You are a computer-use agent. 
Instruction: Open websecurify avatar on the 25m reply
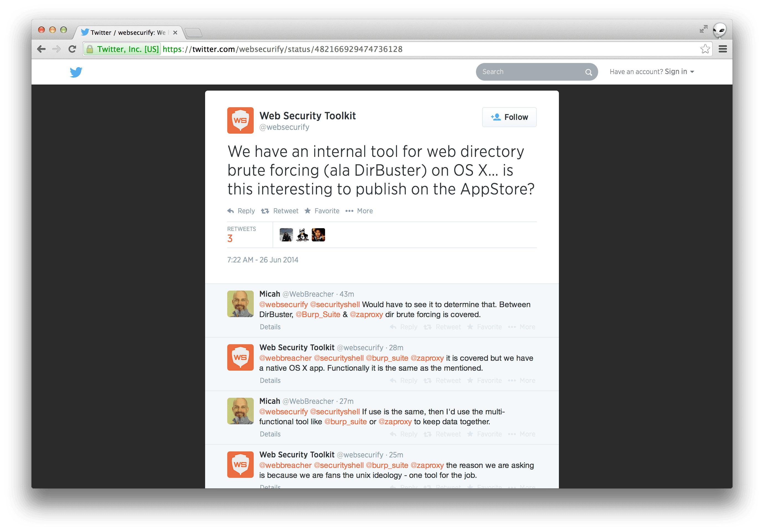click(240, 465)
